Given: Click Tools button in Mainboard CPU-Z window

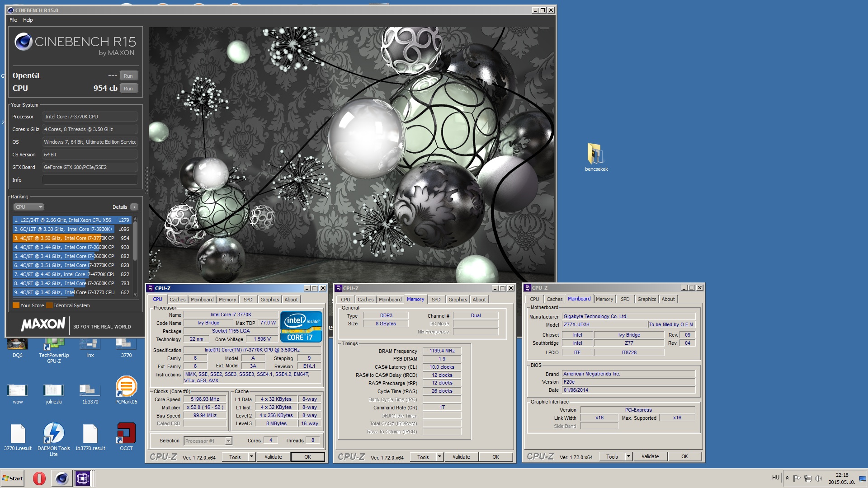Looking at the screenshot, I should 612,456.
